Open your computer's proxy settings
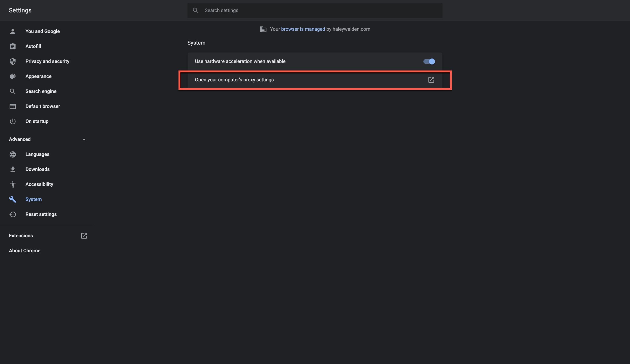This screenshot has height=364, width=630. click(x=315, y=80)
